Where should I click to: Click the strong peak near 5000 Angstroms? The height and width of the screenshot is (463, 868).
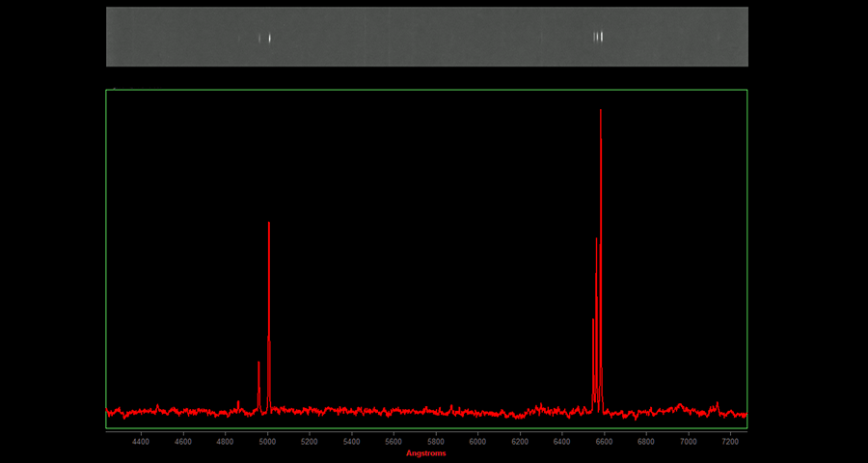[x=269, y=225]
